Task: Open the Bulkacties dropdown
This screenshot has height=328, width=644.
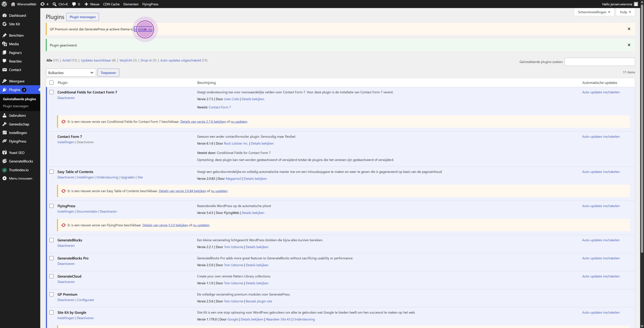Action: click(71, 73)
